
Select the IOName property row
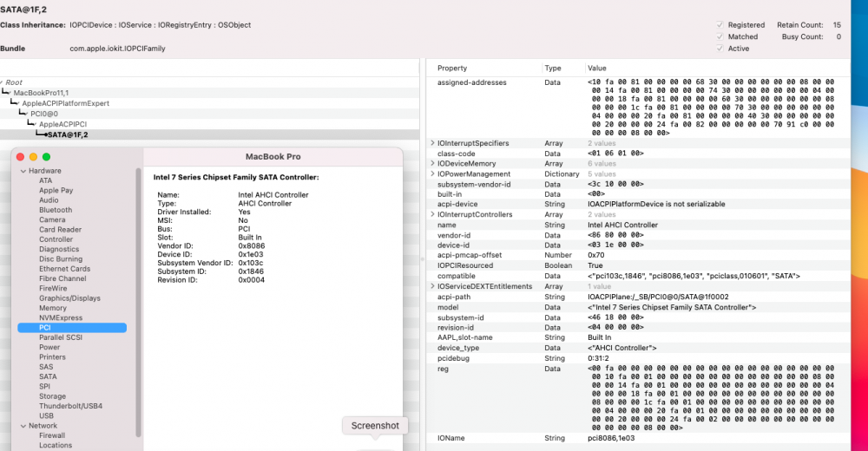point(637,438)
